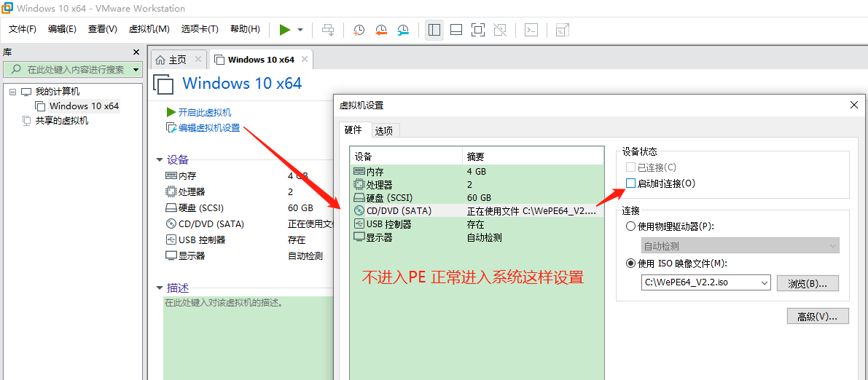Select 处理器 row in settings hardware list
The image size is (868, 380).
[x=477, y=184]
